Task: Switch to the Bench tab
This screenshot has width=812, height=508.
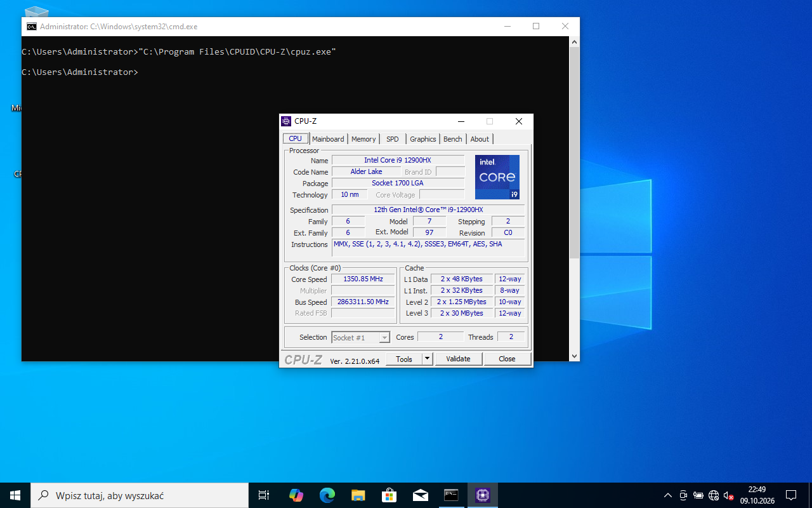Action: (x=453, y=139)
